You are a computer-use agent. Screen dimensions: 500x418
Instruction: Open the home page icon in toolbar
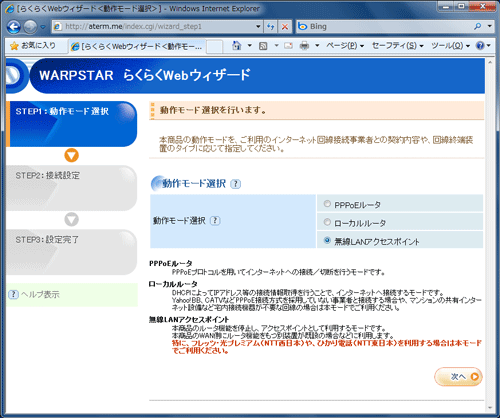pos(237,46)
